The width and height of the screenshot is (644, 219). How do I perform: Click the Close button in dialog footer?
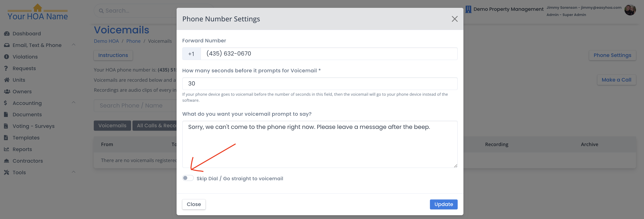pos(194,204)
